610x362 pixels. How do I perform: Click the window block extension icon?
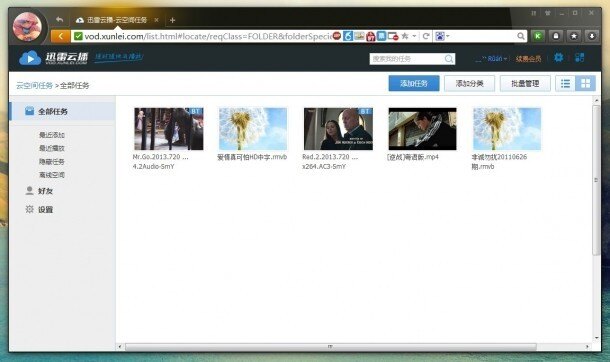(x=393, y=36)
